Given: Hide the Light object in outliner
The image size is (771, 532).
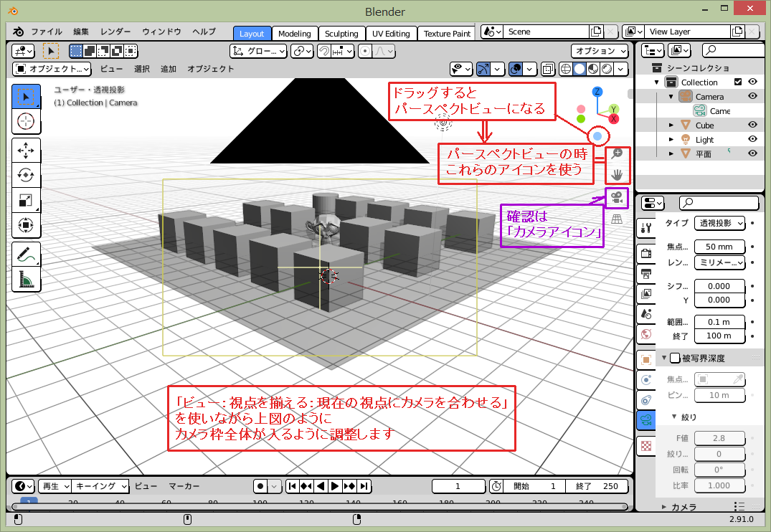Looking at the screenshot, I should pyautogui.click(x=753, y=139).
